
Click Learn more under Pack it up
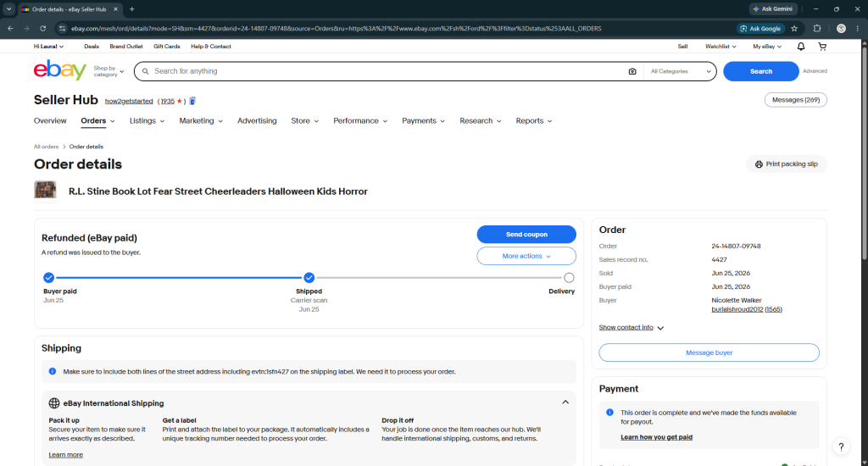65,455
